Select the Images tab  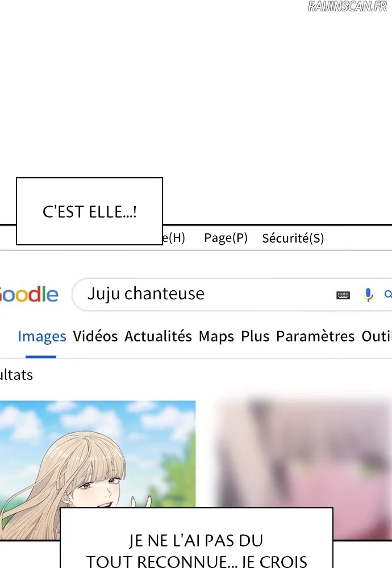pyautogui.click(x=42, y=336)
